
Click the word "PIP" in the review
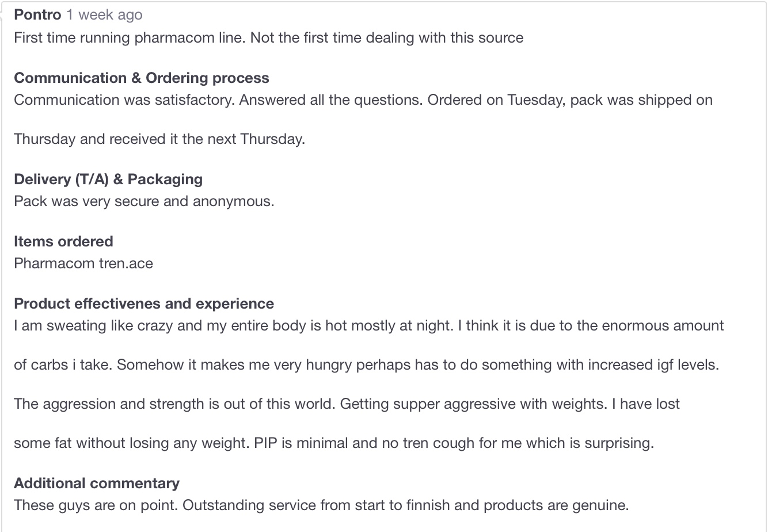266,443
